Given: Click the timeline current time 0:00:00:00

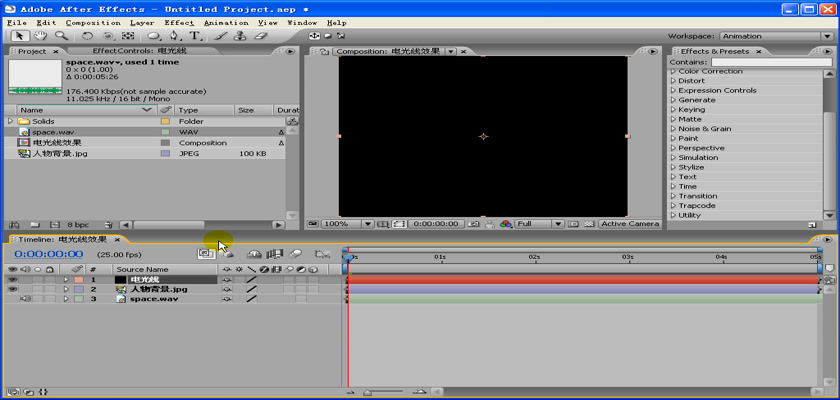Looking at the screenshot, I should click(48, 254).
